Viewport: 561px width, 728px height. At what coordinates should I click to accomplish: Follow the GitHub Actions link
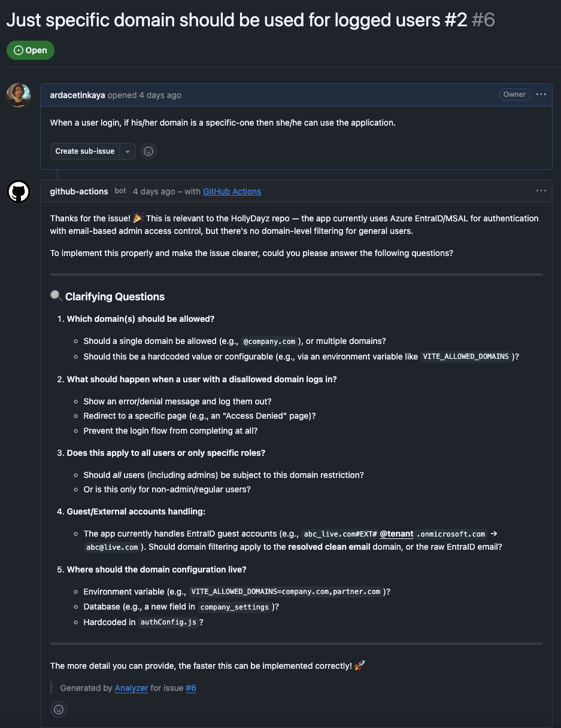tap(232, 191)
